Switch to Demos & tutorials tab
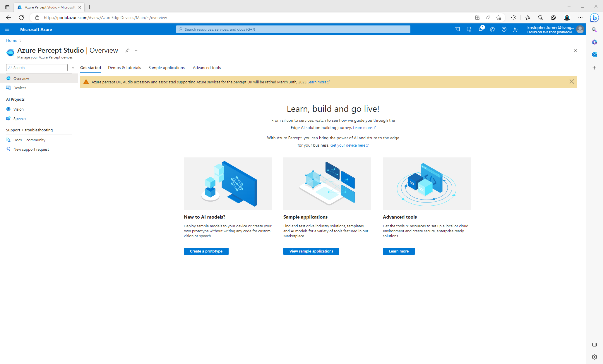The image size is (603, 364). pos(124,68)
